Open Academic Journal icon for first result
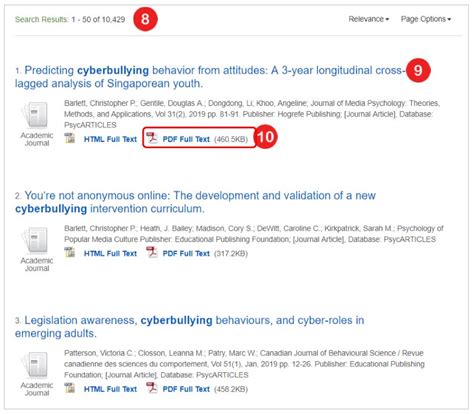474x414 pixels. [x=35, y=115]
